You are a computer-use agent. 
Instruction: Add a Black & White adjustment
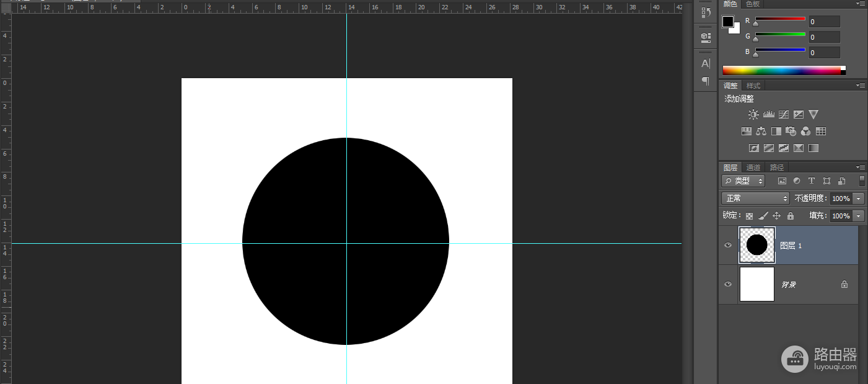point(776,131)
